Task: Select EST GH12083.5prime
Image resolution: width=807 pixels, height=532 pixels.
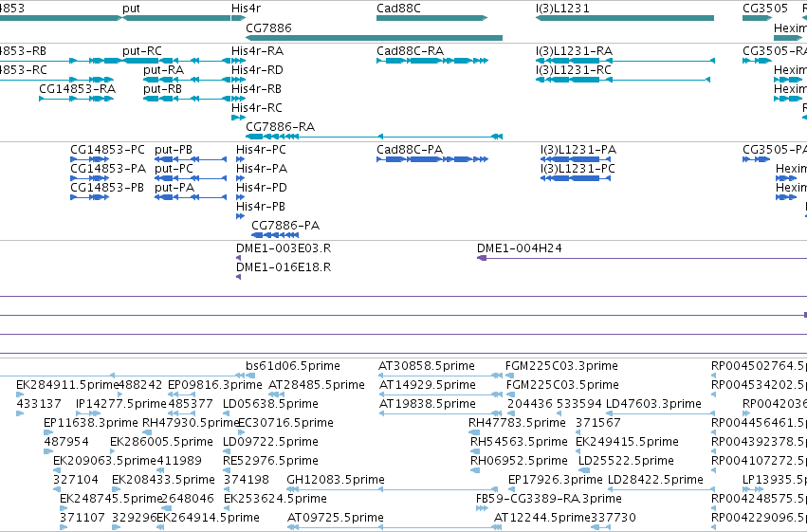Action: [393, 490]
